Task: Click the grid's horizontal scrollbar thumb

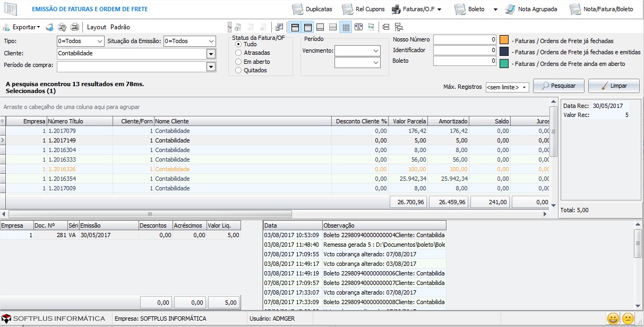Action: [149, 214]
